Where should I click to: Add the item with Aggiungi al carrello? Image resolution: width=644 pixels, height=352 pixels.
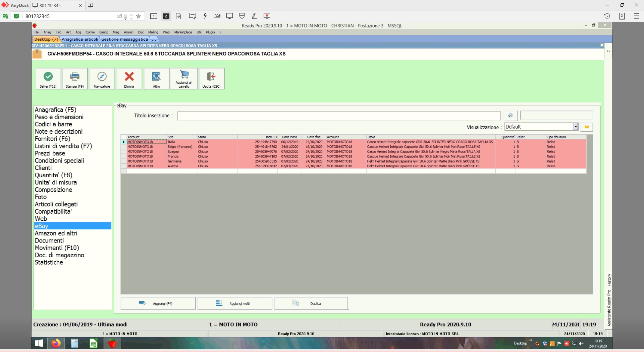[184, 79]
